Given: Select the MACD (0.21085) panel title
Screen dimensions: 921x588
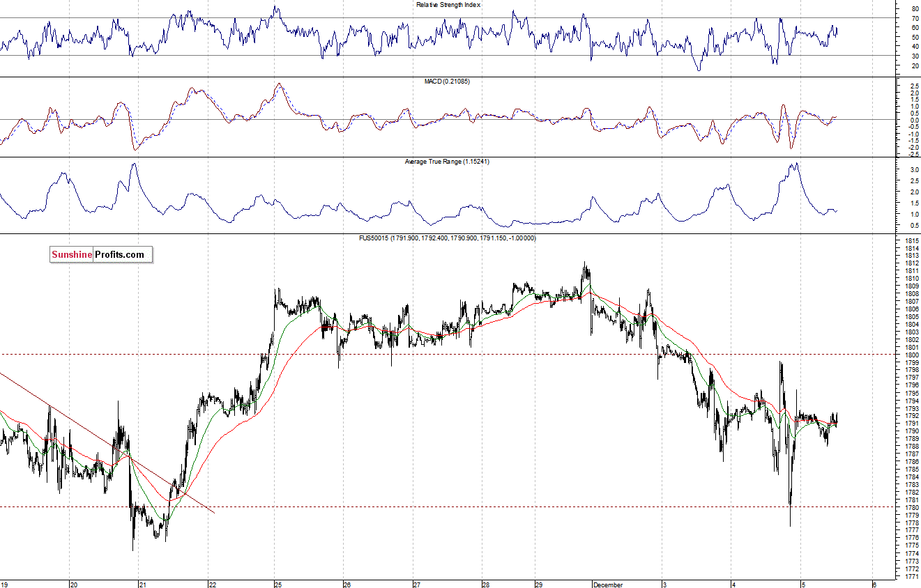Looking at the screenshot, I should [446, 82].
